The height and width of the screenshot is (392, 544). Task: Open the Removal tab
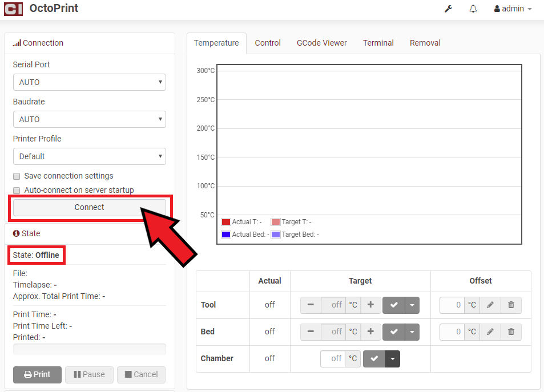tap(425, 43)
